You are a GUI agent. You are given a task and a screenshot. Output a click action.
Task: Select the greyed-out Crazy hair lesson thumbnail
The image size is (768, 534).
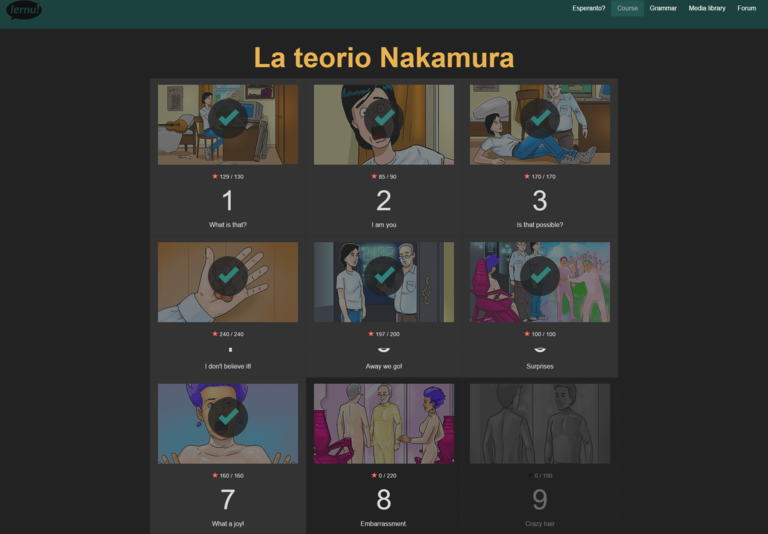pyautogui.click(x=540, y=424)
